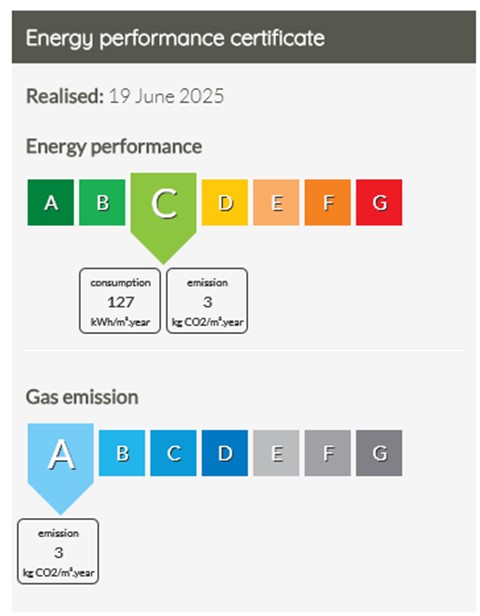Click the dark green A energy rating box
The height and width of the screenshot is (616, 480).
[51, 202]
